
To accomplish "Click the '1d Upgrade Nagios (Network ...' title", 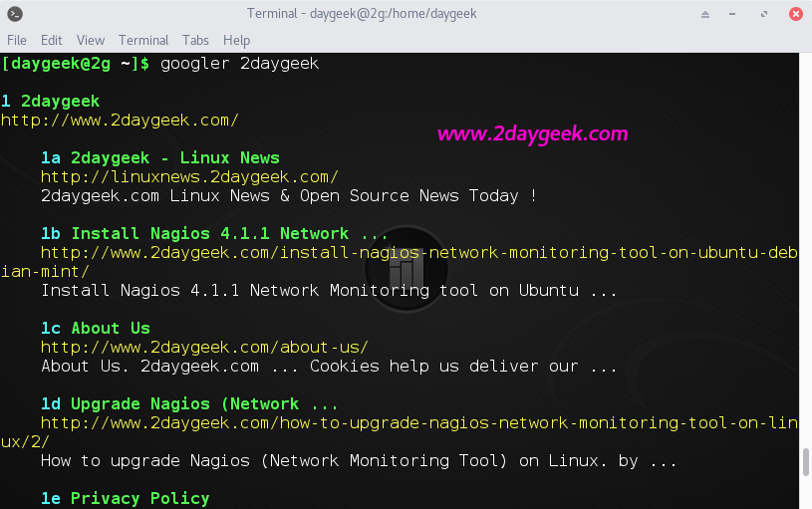I will click(x=189, y=403).
